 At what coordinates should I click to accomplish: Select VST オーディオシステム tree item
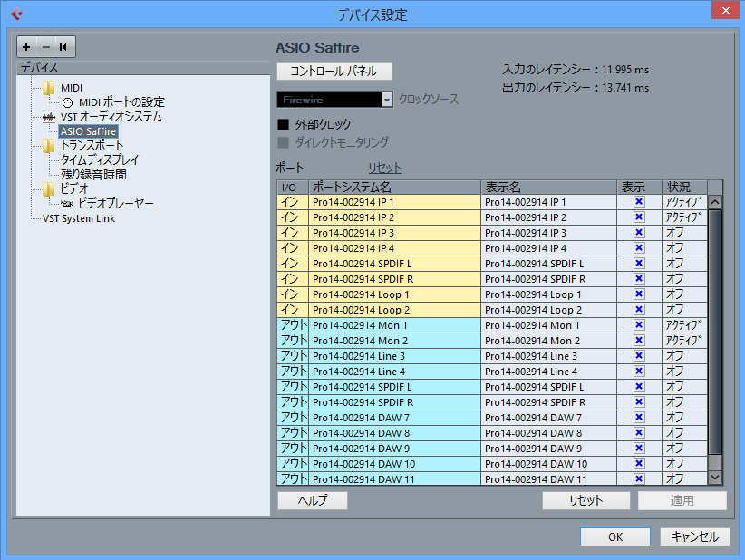tap(111, 117)
